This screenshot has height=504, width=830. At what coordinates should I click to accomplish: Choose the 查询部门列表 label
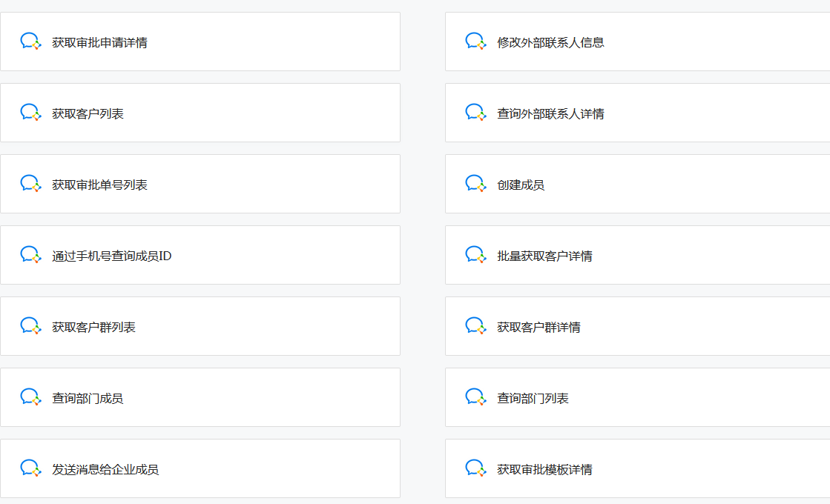533,398
